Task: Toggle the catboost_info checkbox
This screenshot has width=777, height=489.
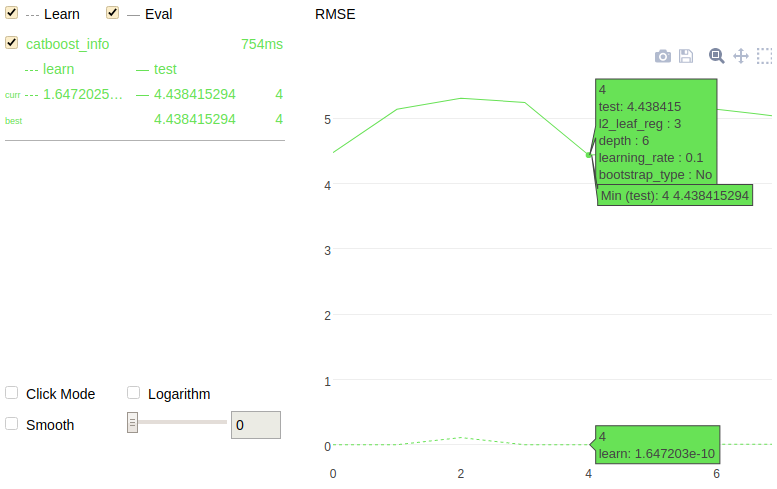Action: coord(12,43)
